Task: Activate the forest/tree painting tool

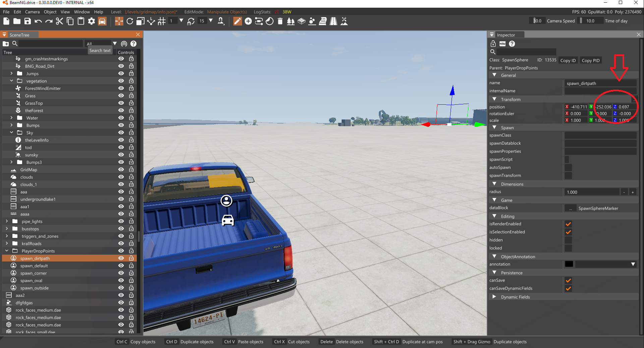Action: (290, 21)
